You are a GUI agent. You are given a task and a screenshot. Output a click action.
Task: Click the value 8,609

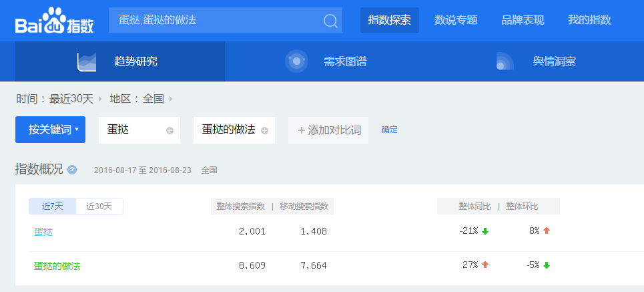[252, 266]
